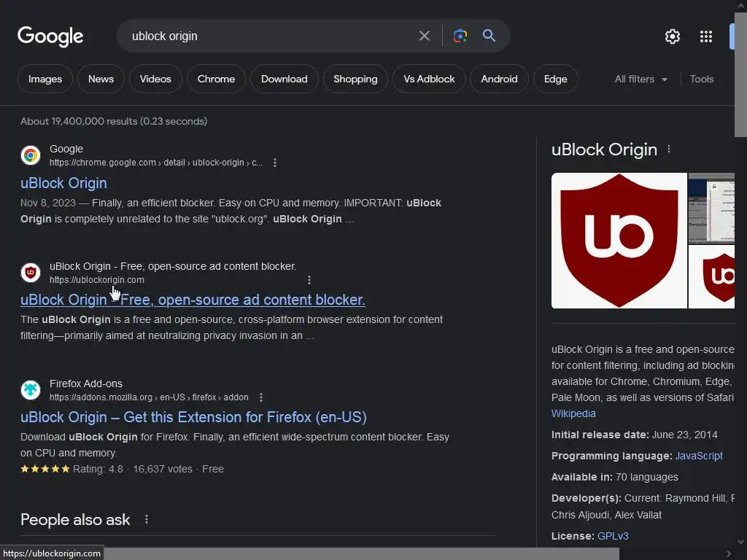Click the Google logo
This screenshot has height=560, width=747.
pos(50,36)
